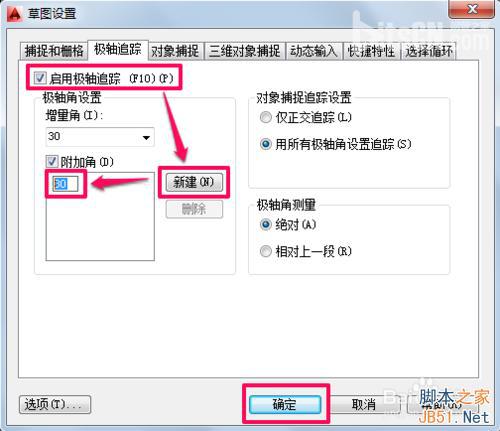This screenshot has height=431, width=500.
Task: Click the additional angle input field
Action: 65,184
